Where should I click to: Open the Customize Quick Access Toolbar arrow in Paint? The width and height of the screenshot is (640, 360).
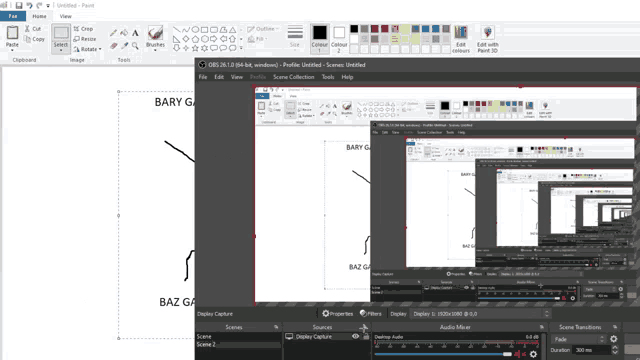click(x=48, y=6)
